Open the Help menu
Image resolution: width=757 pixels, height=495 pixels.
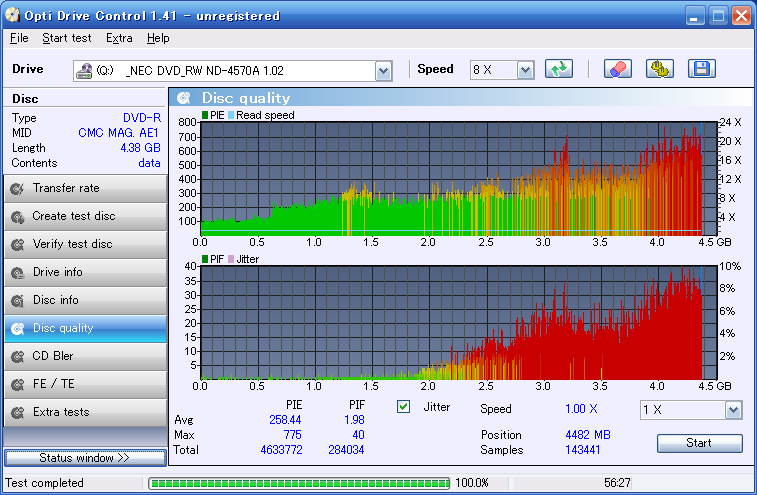(x=158, y=38)
